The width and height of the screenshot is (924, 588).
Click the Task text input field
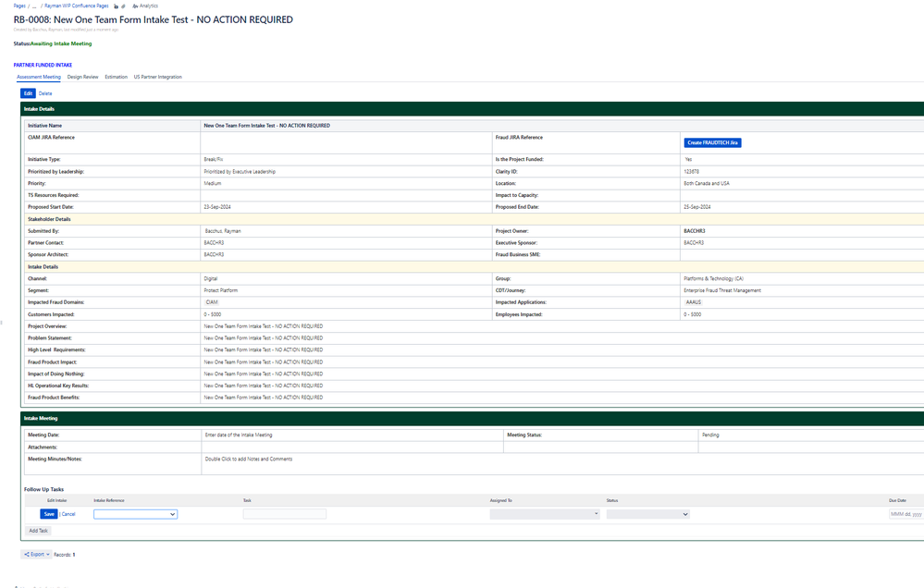[x=285, y=514]
